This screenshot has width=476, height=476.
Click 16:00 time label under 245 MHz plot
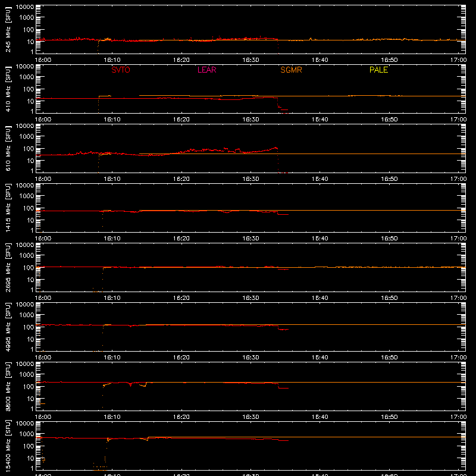coord(43,60)
